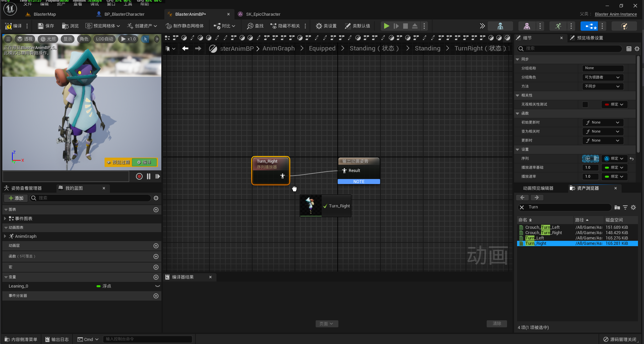Image resolution: width=644 pixels, height=344 pixels.
Task: Open the Blaster Anim Instance parent link
Action: (616, 14)
